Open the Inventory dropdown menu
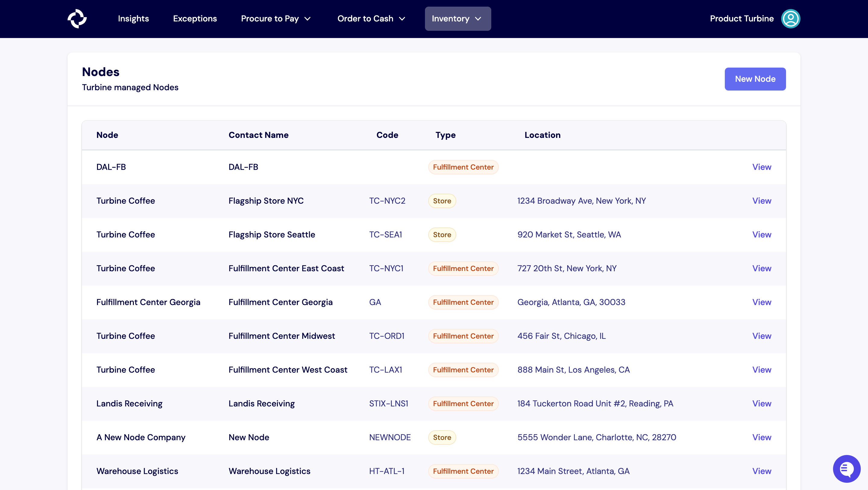Viewport: 868px width, 490px height. click(457, 18)
